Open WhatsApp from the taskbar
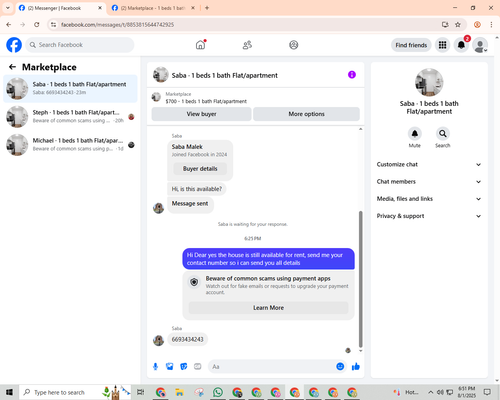The image size is (500, 400). point(218,392)
